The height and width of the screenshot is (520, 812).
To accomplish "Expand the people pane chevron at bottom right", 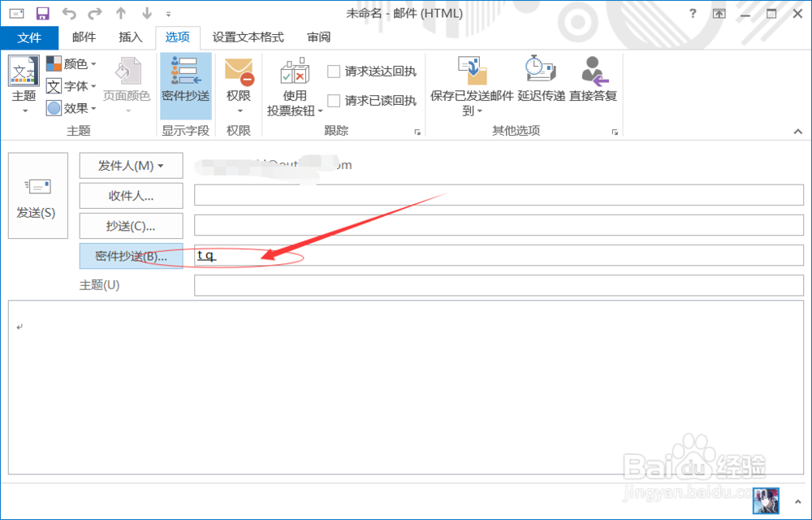I will click(798, 501).
